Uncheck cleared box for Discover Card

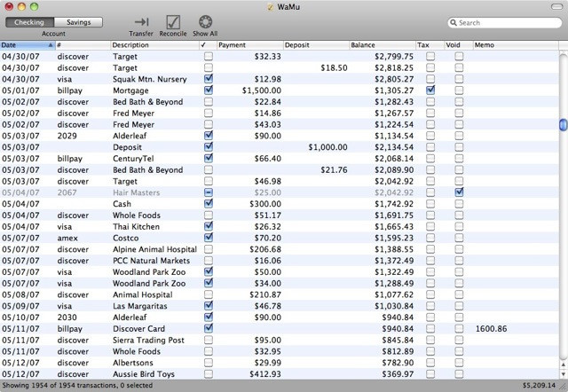pos(209,328)
